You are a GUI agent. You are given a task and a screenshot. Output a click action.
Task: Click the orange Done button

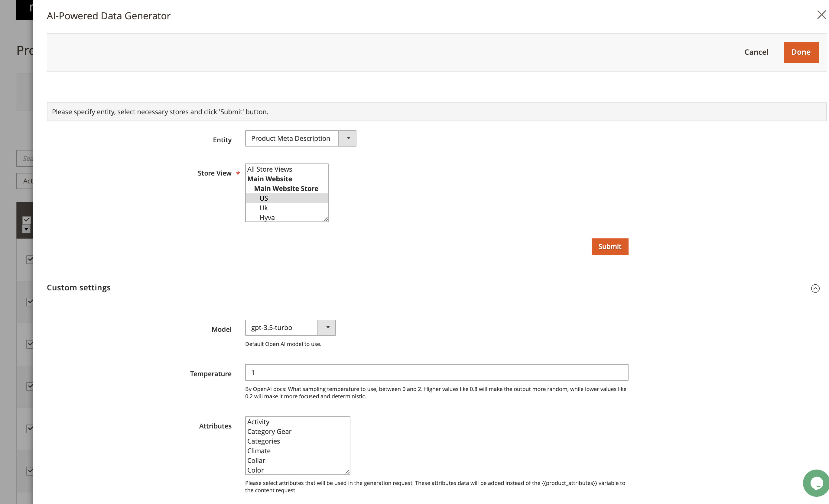(x=801, y=52)
